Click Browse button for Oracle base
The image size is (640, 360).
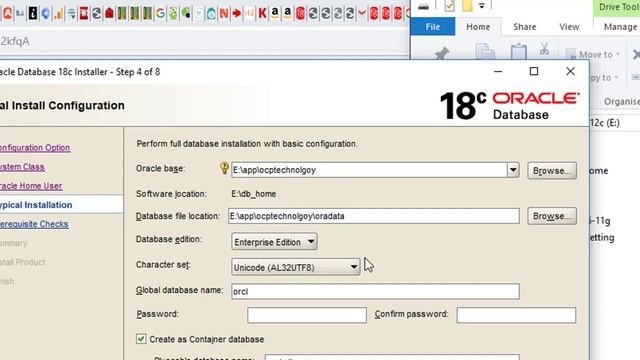(x=552, y=171)
